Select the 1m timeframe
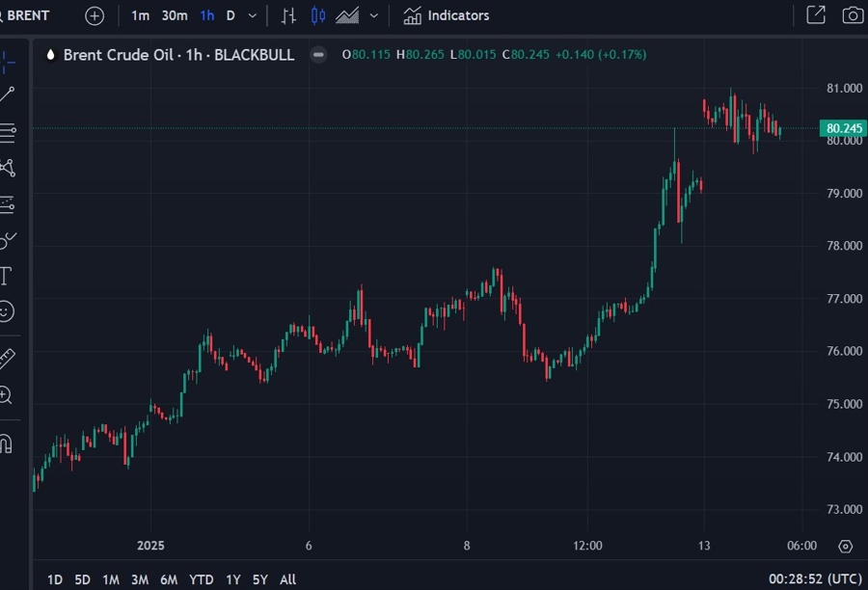This screenshot has height=590, width=868. coord(140,15)
